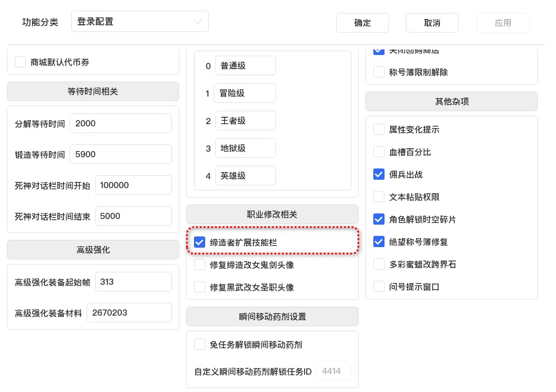Disable 绝望称号簿修复
Image resolution: width=556 pixels, height=392 pixels.
coord(379,242)
